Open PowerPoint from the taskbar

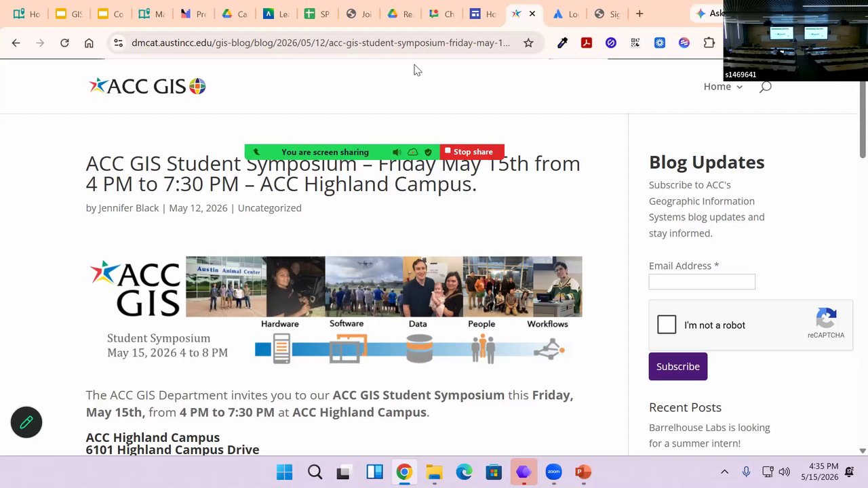coord(583,472)
